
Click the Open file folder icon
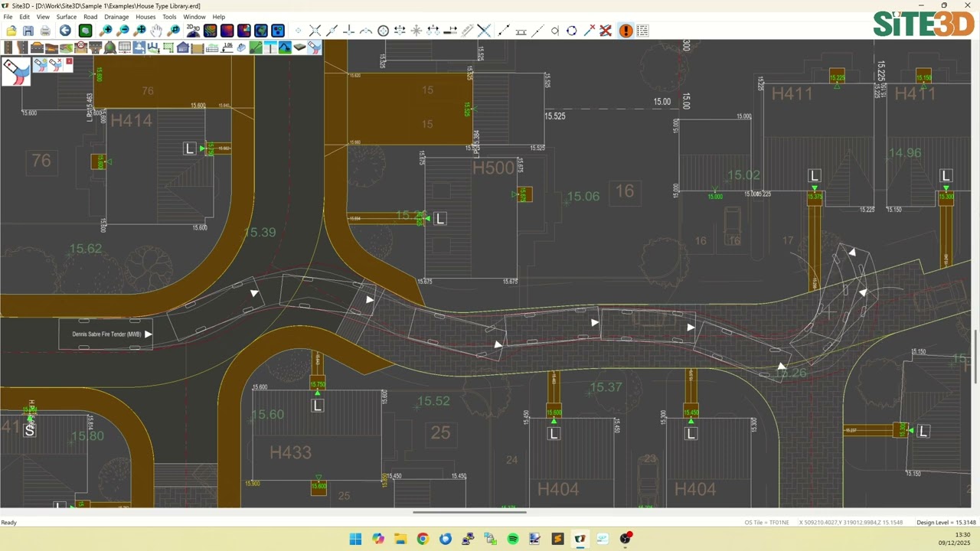tap(11, 31)
